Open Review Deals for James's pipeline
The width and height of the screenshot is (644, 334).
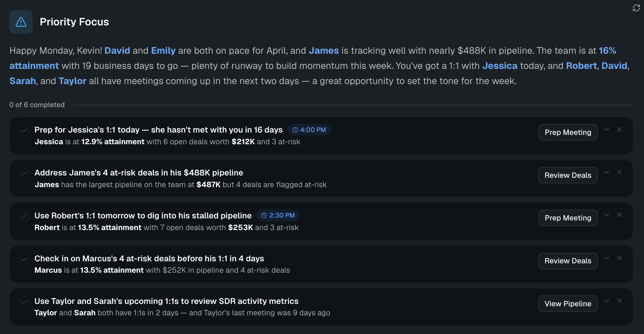tap(568, 175)
